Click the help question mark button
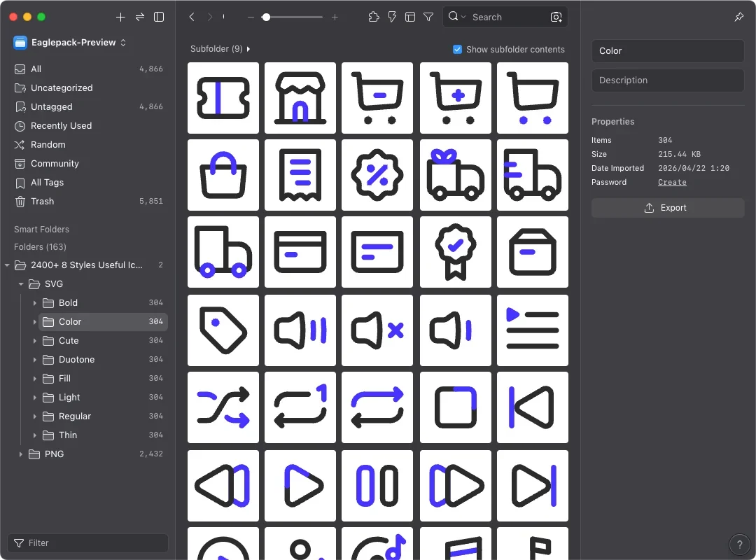The image size is (756, 560). [x=739, y=545]
